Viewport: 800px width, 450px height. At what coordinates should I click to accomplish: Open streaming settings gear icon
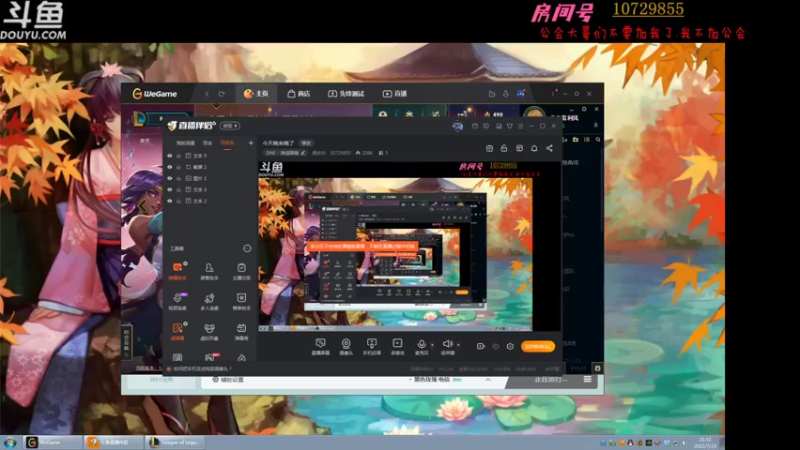coord(510,346)
